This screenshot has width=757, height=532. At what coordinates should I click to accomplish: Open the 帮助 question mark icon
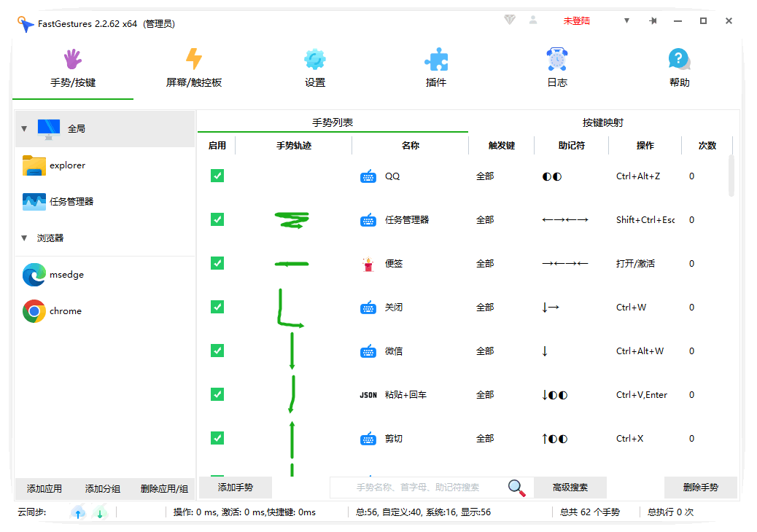coord(679,60)
